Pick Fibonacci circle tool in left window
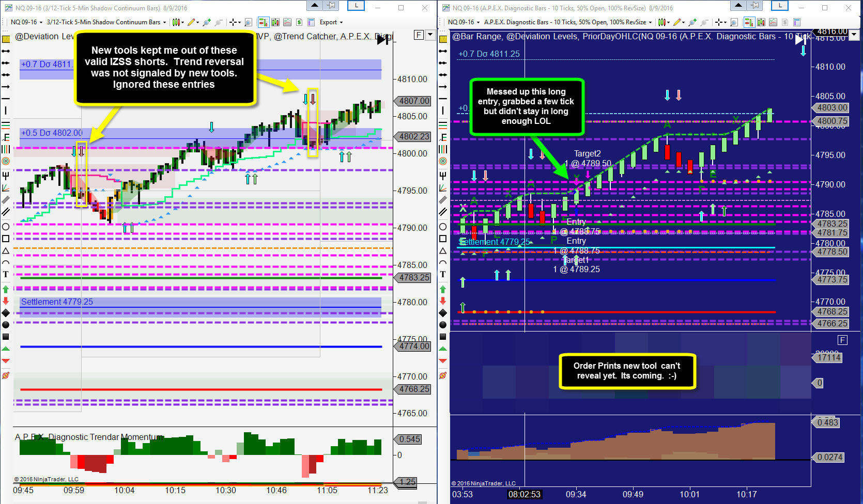The image size is (863, 504). tap(6, 161)
